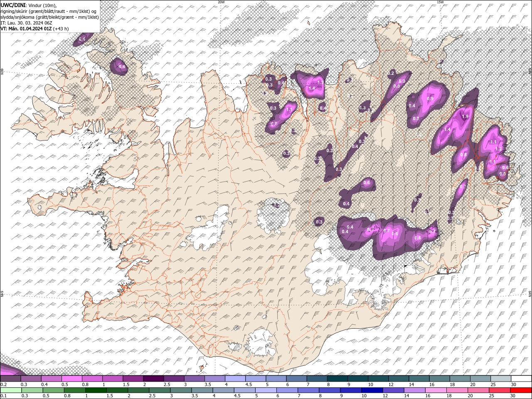Click the 0.9 snowfall value on the map
Image resolution: width=532 pixels, height=399 pixels.
coord(430,99)
